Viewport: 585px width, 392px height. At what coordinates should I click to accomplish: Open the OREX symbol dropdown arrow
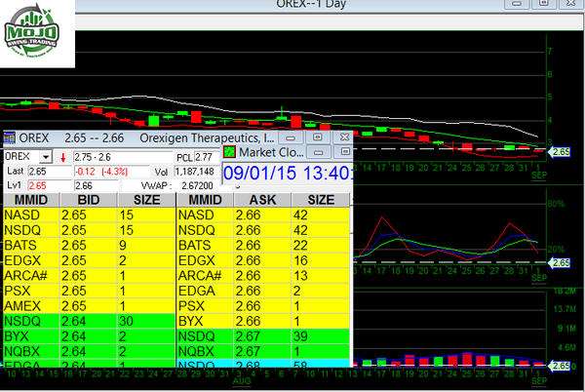[x=46, y=157]
